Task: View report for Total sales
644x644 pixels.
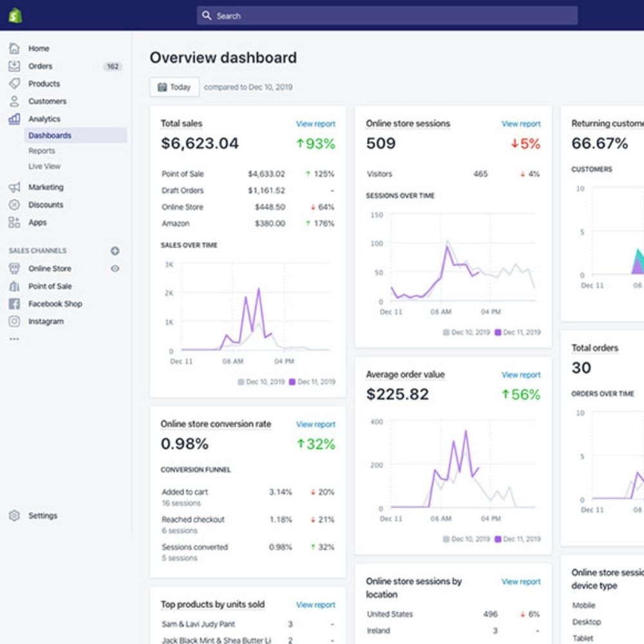Action: coord(316,124)
